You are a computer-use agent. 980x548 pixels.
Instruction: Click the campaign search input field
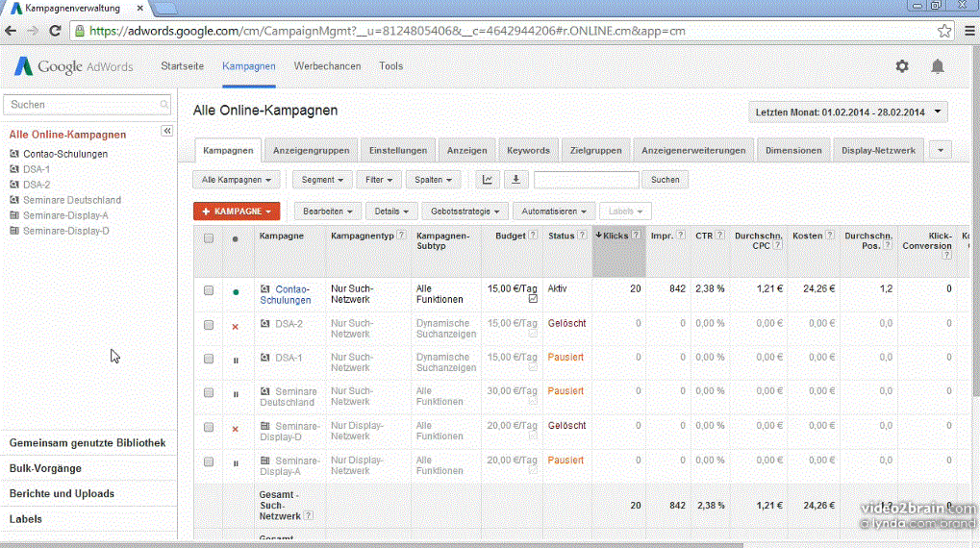(587, 180)
